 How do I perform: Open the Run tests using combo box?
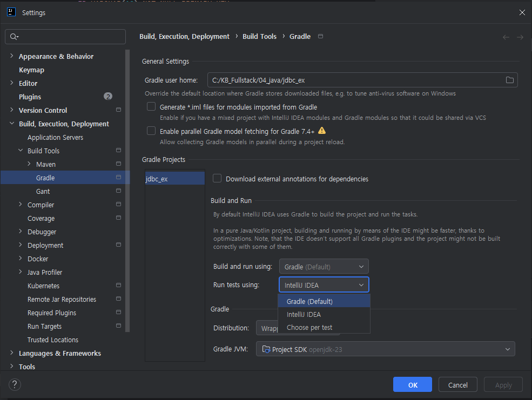click(x=324, y=285)
